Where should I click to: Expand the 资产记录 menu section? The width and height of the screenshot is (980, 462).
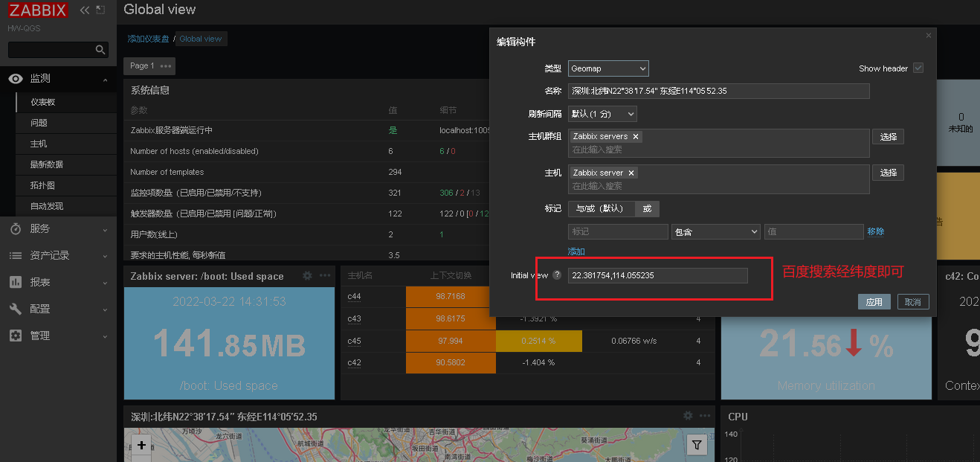pyautogui.click(x=105, y=257)
